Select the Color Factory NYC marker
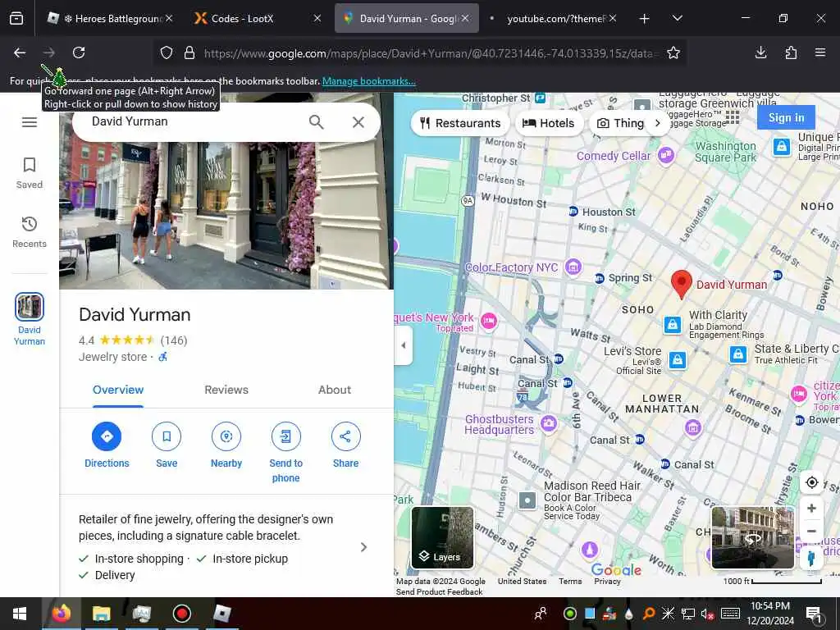The height and width of the screenshot is (630, 840). (x=573, y=267)
